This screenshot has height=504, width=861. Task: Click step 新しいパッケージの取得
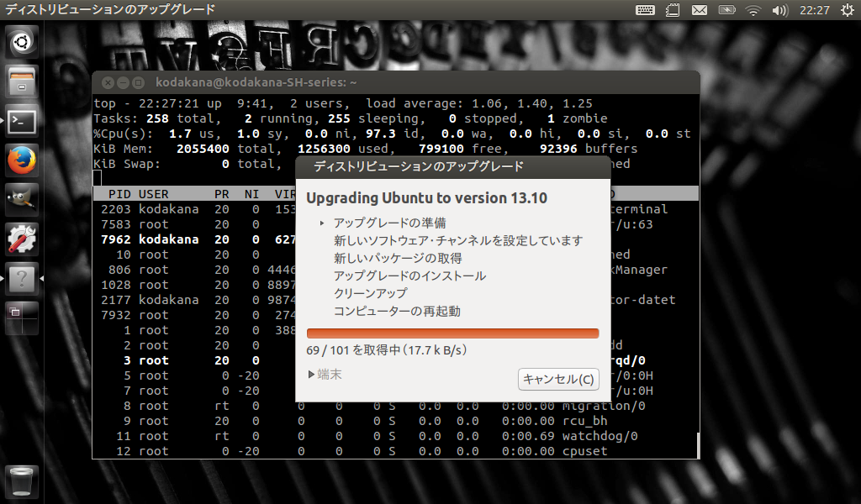point(398,259)
